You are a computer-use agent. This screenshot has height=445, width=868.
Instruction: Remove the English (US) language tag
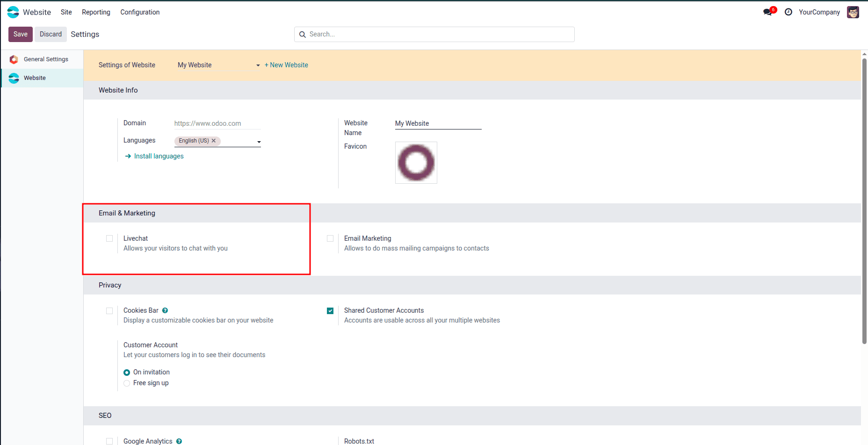point(214,141)
